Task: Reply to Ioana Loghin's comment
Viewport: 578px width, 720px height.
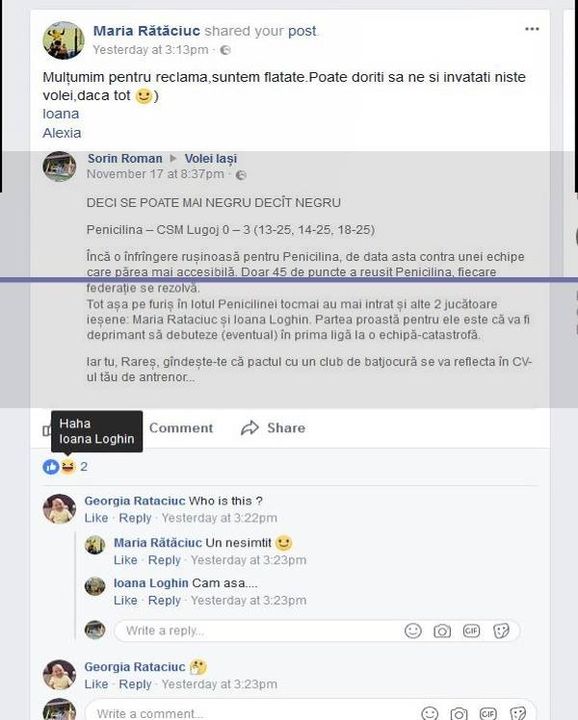Action: [x=164, y=600]
